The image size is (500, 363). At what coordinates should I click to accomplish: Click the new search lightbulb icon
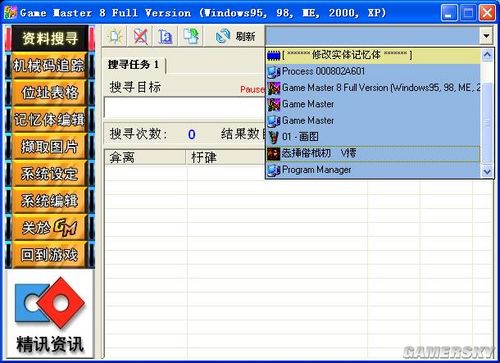point(115,36)
